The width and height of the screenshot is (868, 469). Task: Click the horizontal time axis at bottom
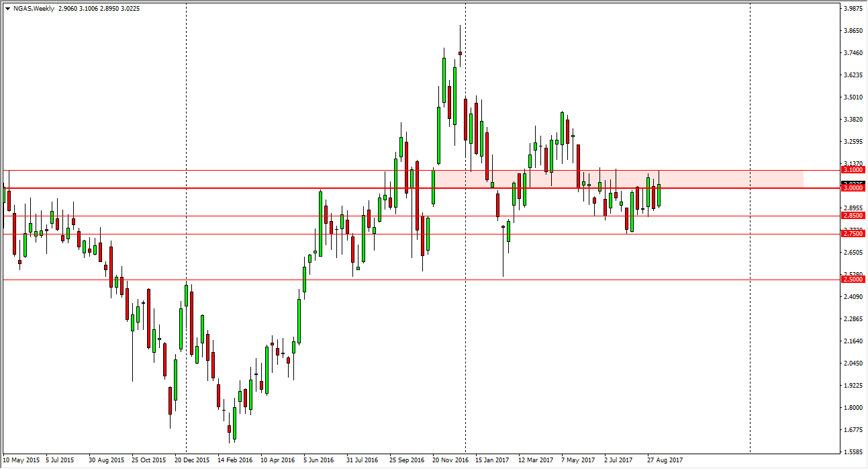pyautogui.click(x=403, y=461)
